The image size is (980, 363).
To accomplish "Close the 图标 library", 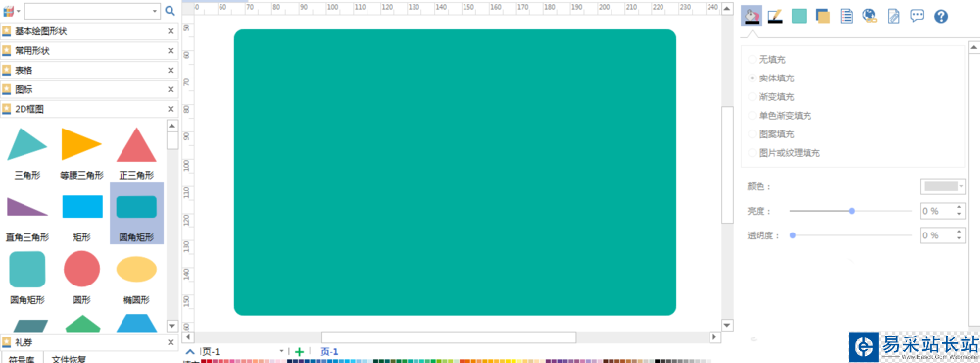I will [171, 89].
